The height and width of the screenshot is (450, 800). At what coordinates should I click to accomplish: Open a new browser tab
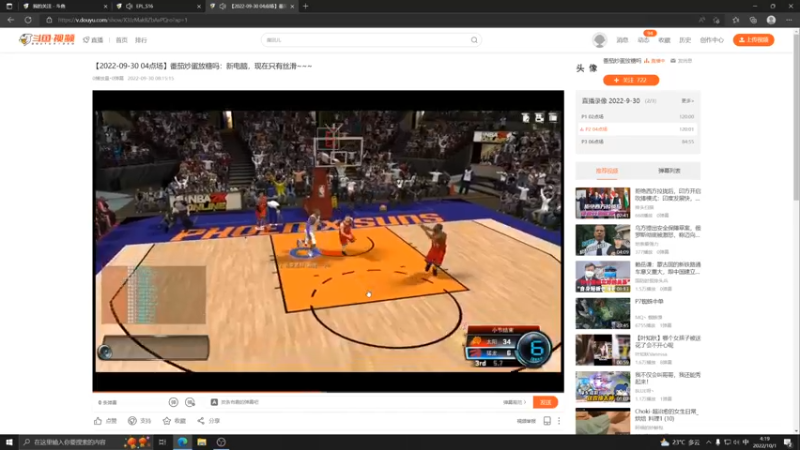[x=306, y=6]
